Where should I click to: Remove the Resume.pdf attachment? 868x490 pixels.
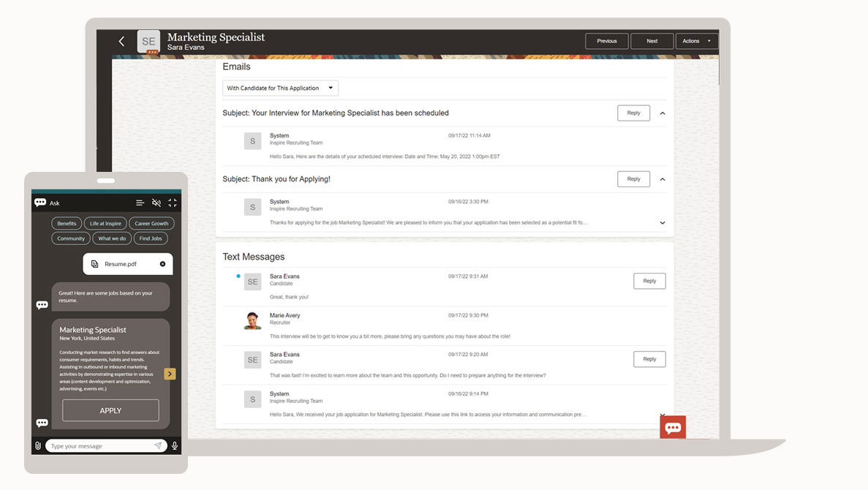tap(162, 264)
